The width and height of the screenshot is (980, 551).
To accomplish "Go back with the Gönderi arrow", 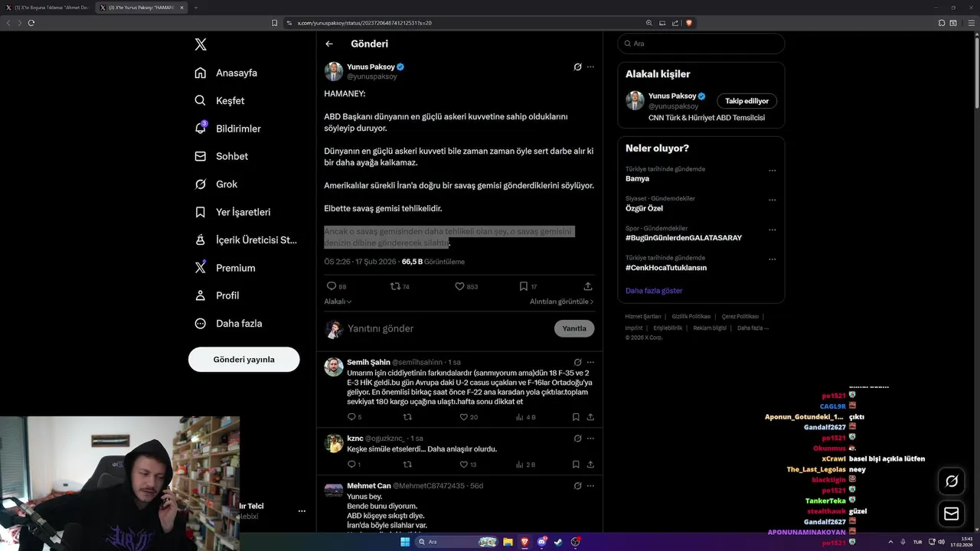I will coord(329,44).
